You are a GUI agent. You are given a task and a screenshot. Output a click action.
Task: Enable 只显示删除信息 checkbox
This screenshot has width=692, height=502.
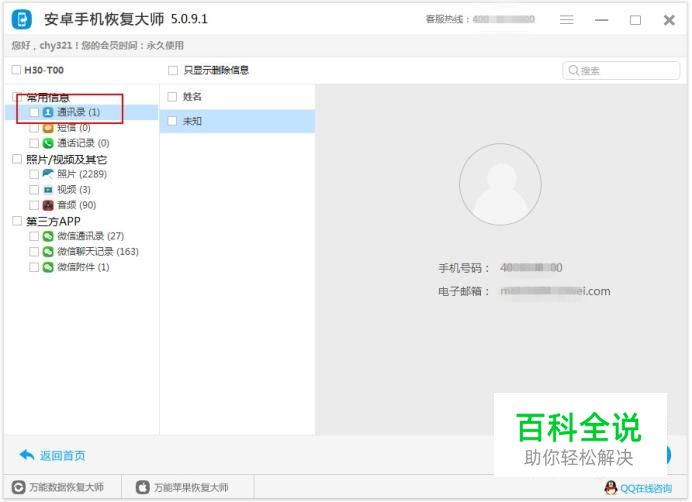click(173, 70)
